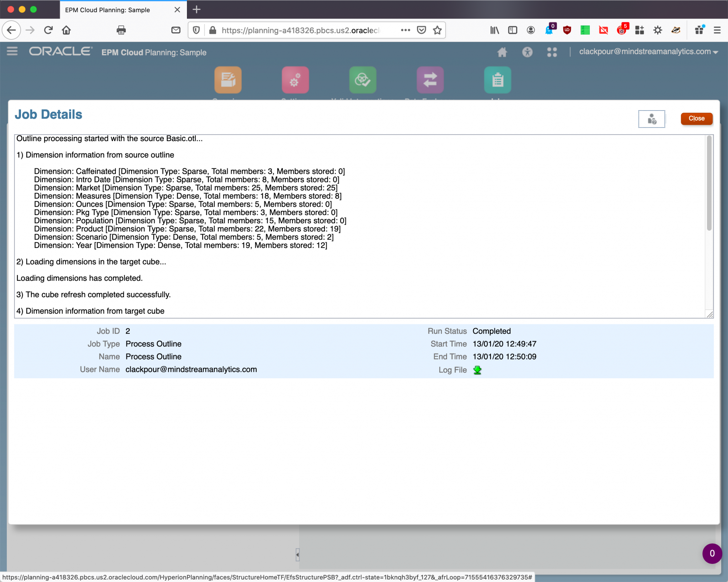Image resolution: width=728 pixels, height=582 pixels.
Task: Click the browser Back arrow
Action: click(11, 30)
